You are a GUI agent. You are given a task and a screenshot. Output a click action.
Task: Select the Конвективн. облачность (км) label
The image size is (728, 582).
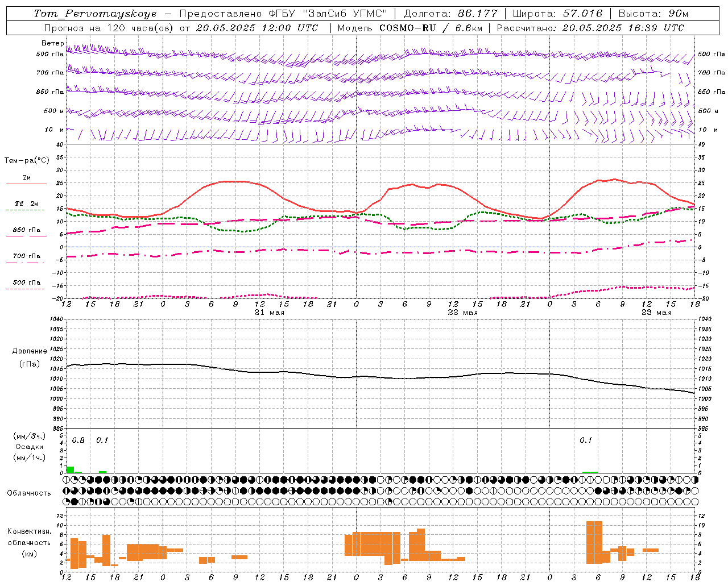(x=29, y=542)
